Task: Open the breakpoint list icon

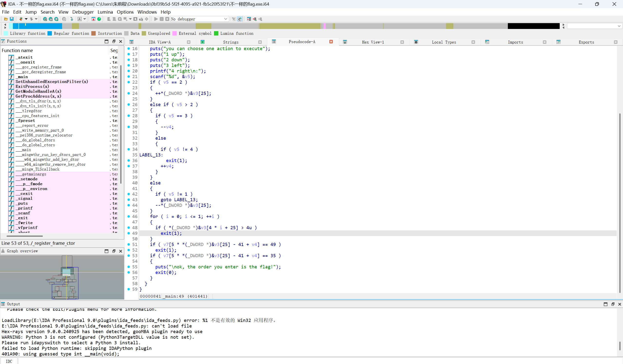Action: (249, 19)
